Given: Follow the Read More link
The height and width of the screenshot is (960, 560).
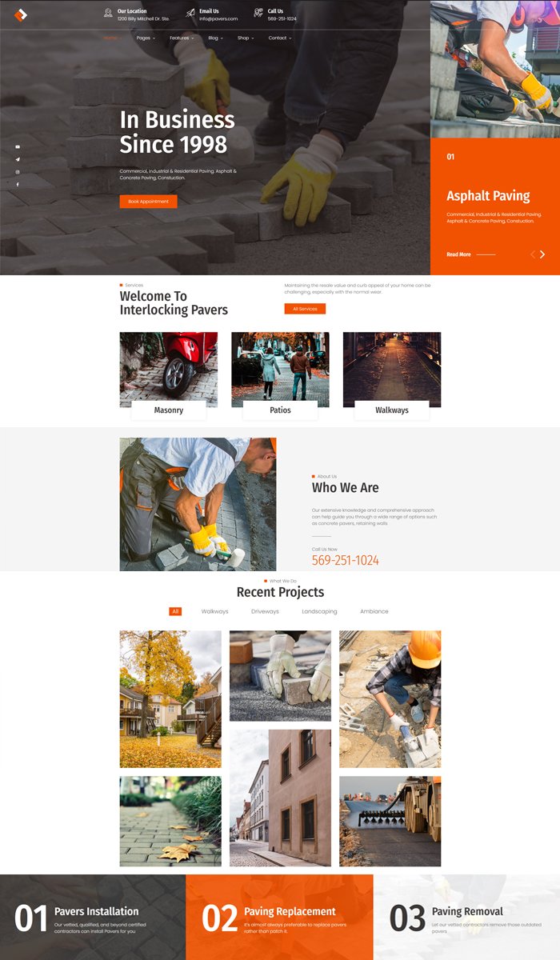Looking at the screenshot, I should pyautogui.click(x=458, y=254).
